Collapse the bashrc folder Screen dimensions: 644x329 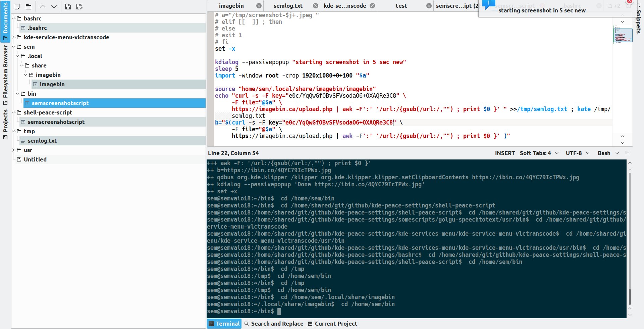14,18
